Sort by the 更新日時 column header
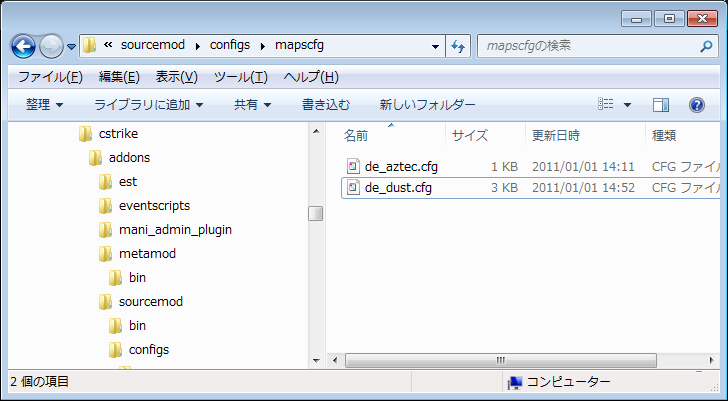Image resolution: width=728 pixels, height=401 pixels. tap(555, 136)
